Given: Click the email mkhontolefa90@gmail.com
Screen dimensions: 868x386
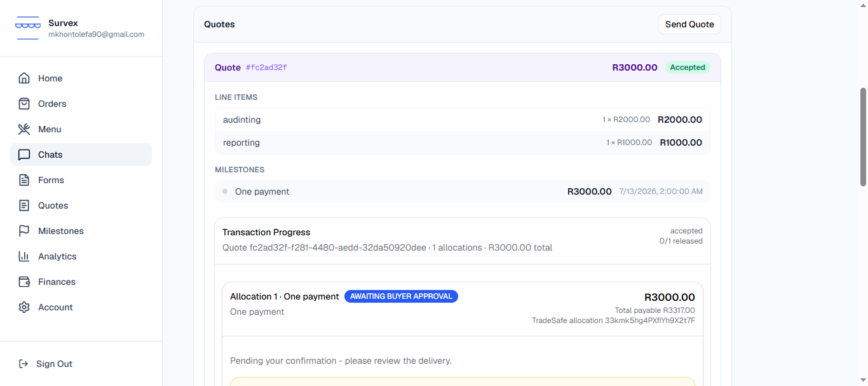Looking at the screenshot, I should [97, 34].
